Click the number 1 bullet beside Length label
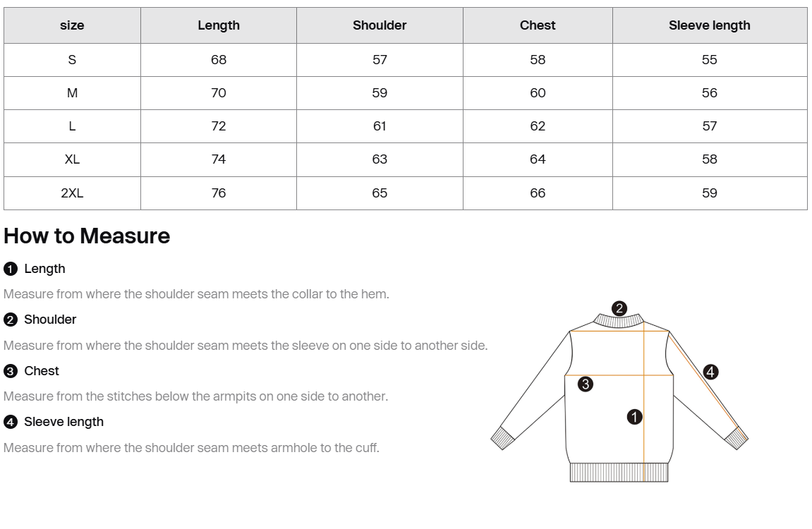Viewport: 812px width, 529px height. click(10, 269)
